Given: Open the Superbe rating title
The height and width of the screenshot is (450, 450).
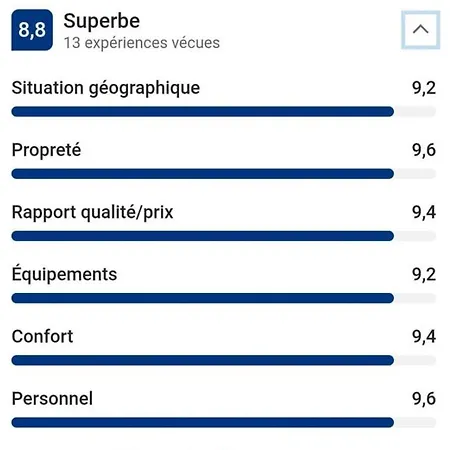Looking at the screenshot, I should coord(102,21).
